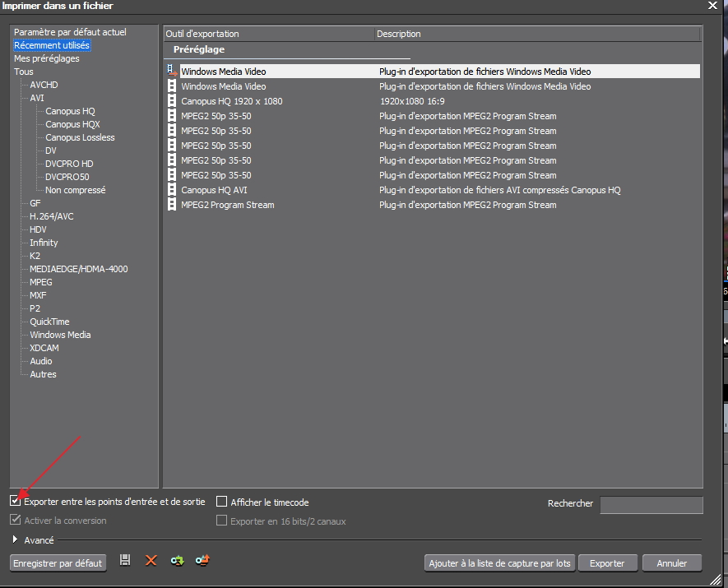
Task: Select the MXF category
Action: pyautogui.click(x=38, y=295)
